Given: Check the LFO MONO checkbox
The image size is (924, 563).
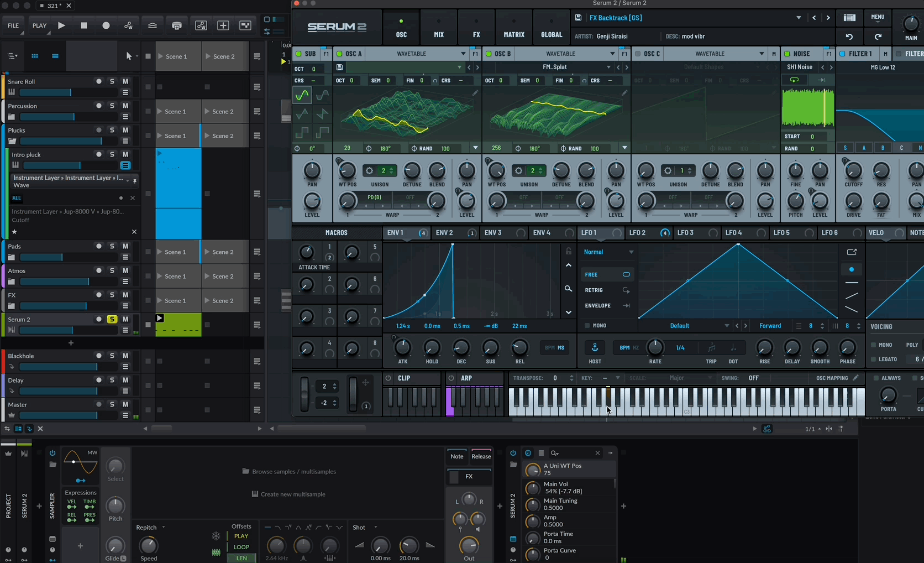Looking at the screenshot, I should tap(587, 326).
